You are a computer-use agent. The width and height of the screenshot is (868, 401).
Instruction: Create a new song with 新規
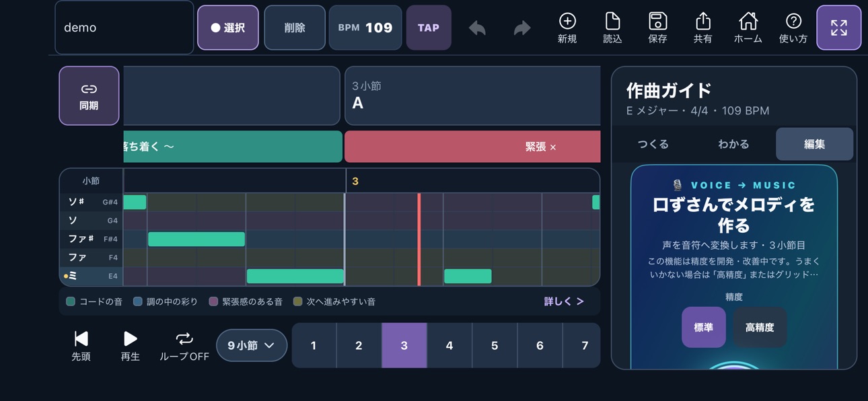[x=567, y=28]
